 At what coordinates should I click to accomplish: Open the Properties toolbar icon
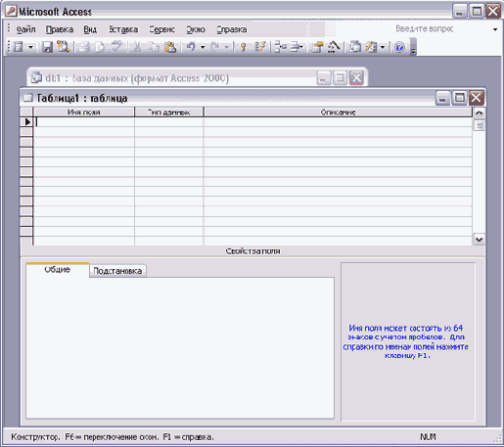pyautogui.click(x=318, y=47)
